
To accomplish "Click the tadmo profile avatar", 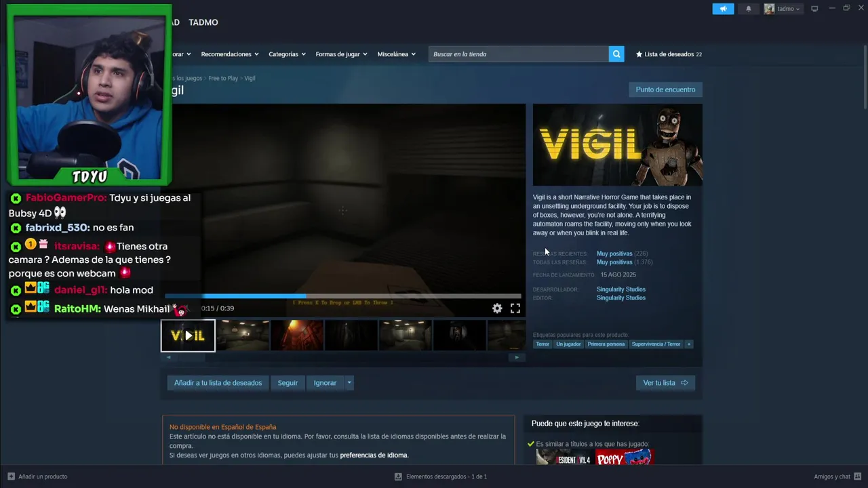I will coord(769,9).
